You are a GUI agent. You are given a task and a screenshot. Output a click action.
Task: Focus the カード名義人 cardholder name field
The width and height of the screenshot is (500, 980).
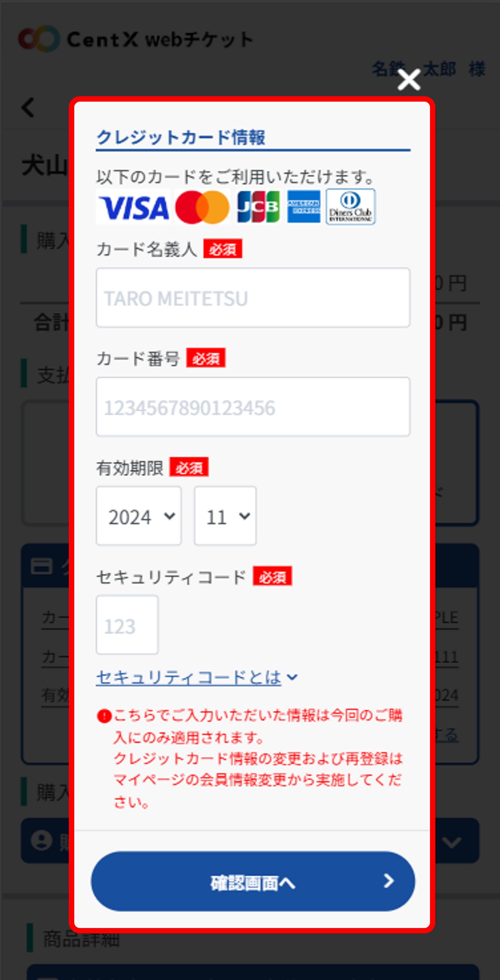click(253, 298)
